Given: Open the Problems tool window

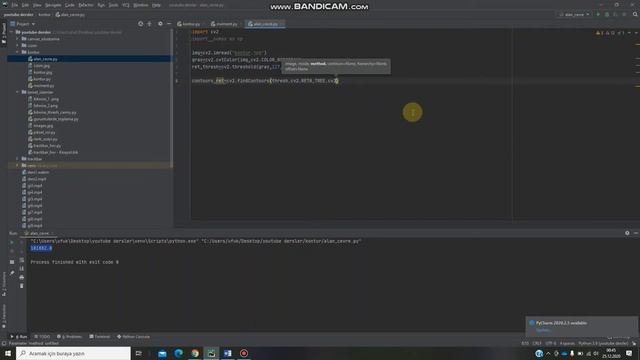Looking at the screenshot, I should 69,337.
